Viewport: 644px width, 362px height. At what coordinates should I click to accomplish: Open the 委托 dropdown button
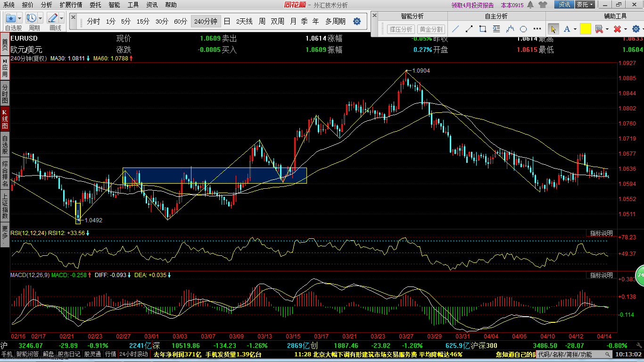click(x=585, y=5)
